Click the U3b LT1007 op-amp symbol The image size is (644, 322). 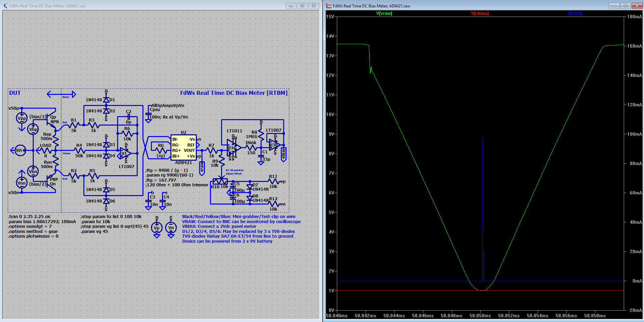(x=275, y=145)
